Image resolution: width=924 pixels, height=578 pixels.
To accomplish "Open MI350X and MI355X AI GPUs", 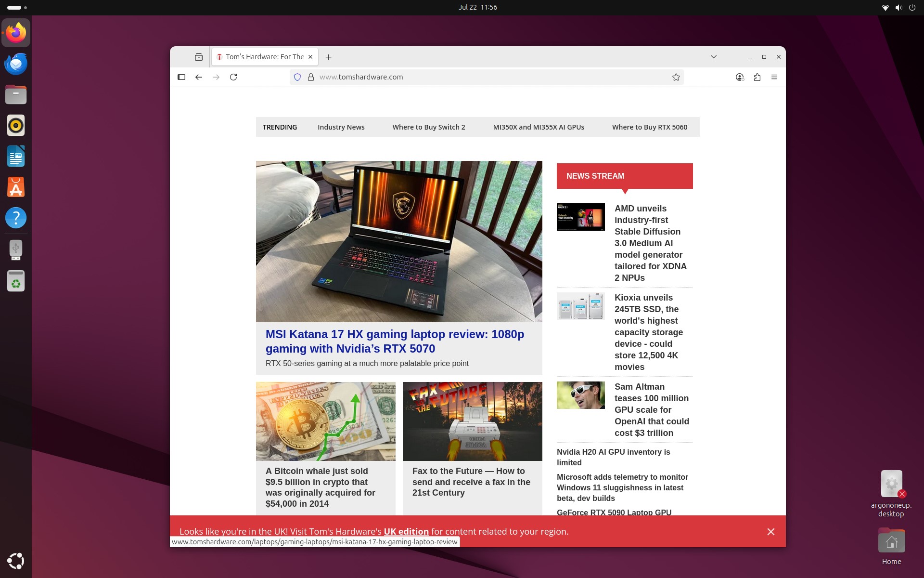I will coord(539,127).
